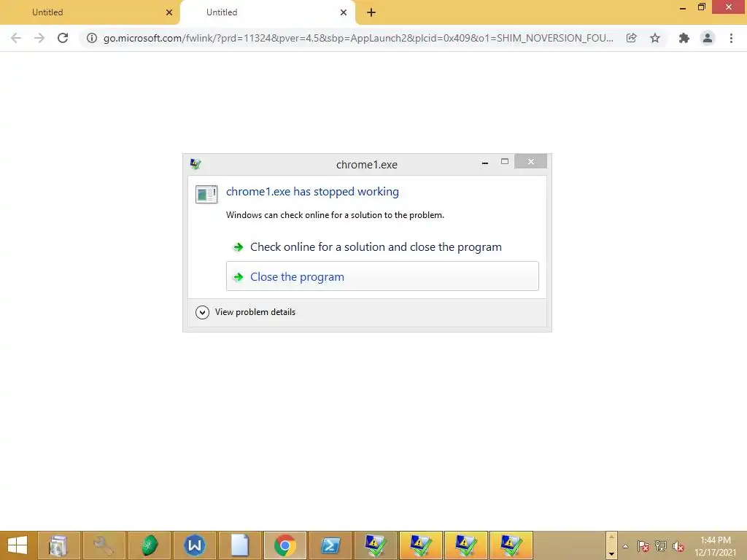Reload the current page

pyautogui.click(x=63, y=38)
